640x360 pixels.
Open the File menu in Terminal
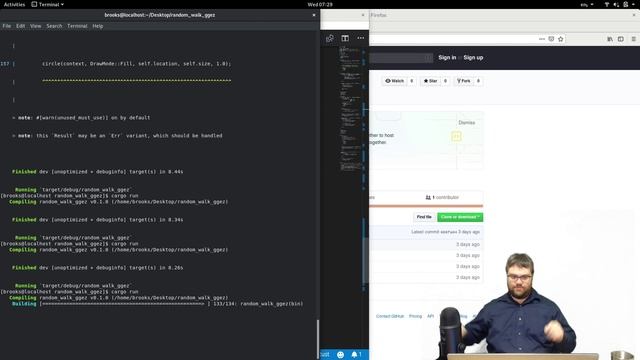[x=7, y=26]
